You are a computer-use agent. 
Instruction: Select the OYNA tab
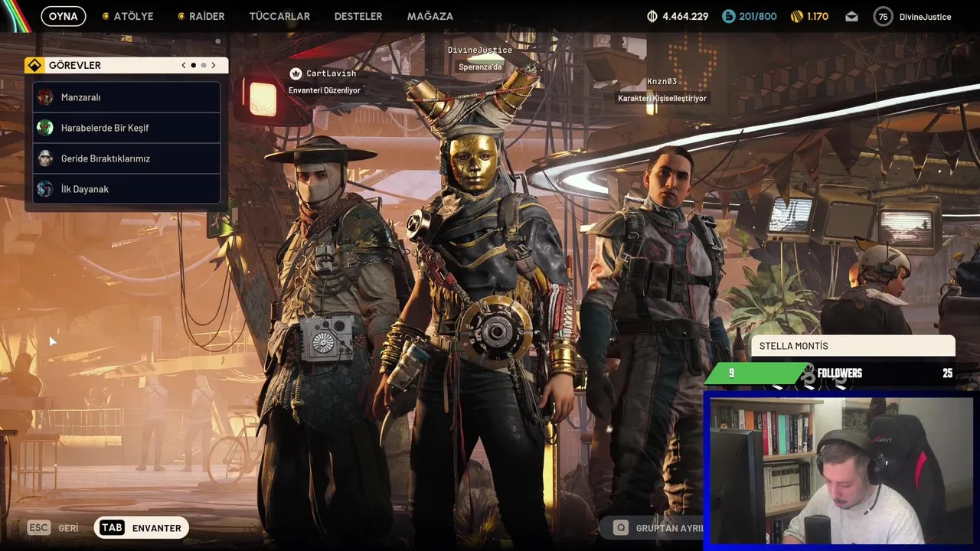(x=64, y=16)
